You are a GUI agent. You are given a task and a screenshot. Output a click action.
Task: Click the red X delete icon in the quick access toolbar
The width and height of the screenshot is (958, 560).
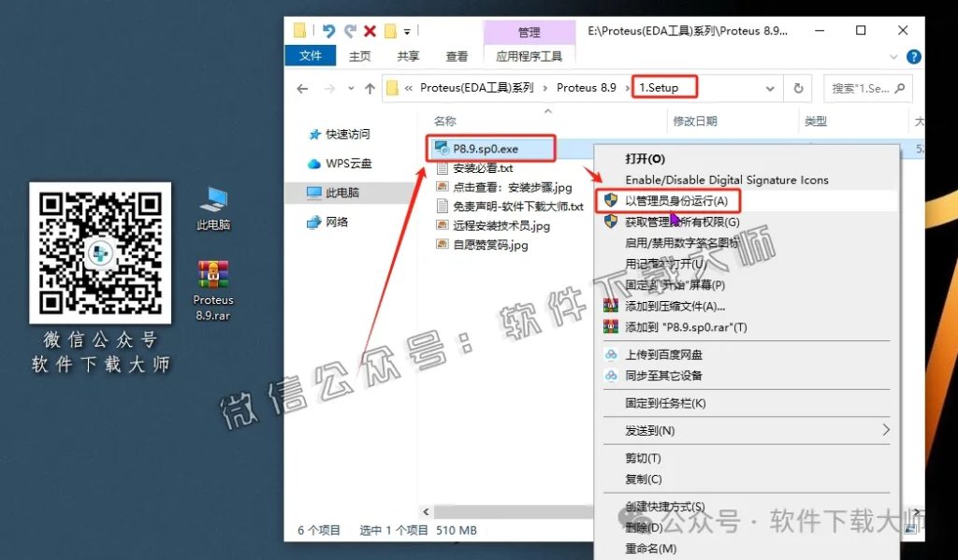tap(370, 31)
